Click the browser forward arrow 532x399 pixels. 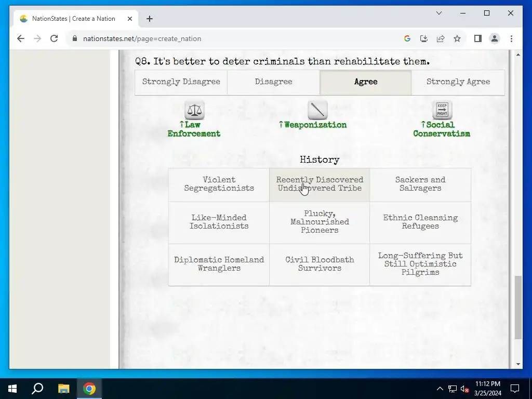click(37, 38)
